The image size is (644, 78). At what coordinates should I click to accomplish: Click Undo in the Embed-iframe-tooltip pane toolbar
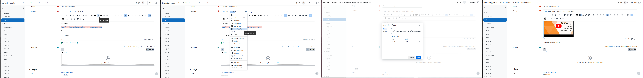[x=63, y=16]
